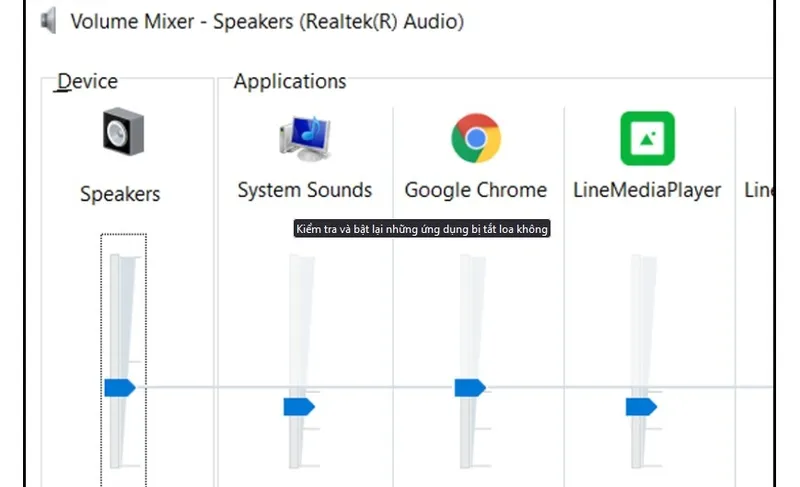The image size is (800, 487).
Task: Click top of Google Chrome volume track
Action: 470,260
